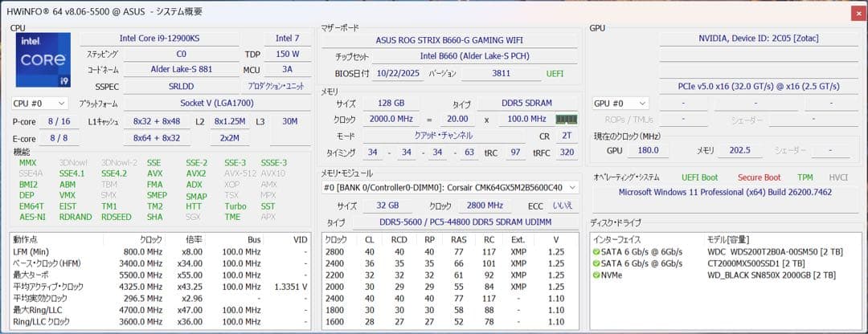Click the module size 32 GB
Viewport: 868px width, 334px height.
point(388,206)
